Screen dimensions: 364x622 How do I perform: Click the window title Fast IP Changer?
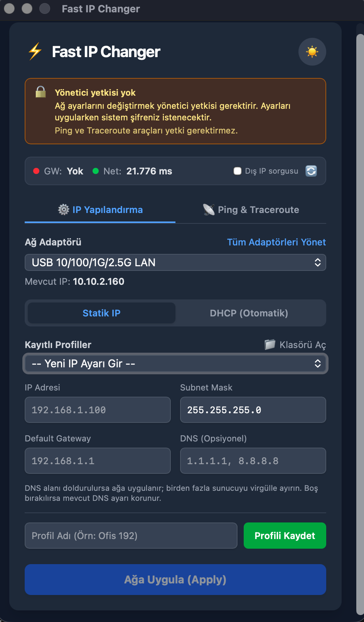[x=101, y=8]
